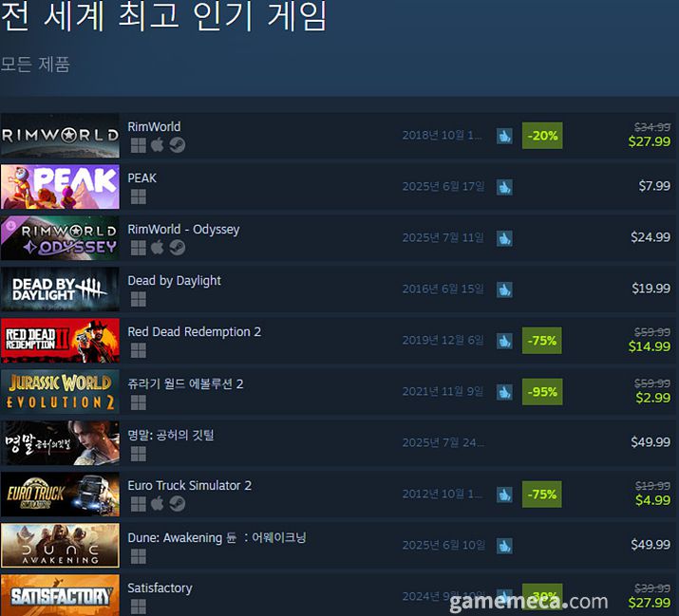Viewport: 679px width, 616px height.
Task: Click the SteamOS icon under Euro Truck Simulator 2
Action: tap(178, 503)
